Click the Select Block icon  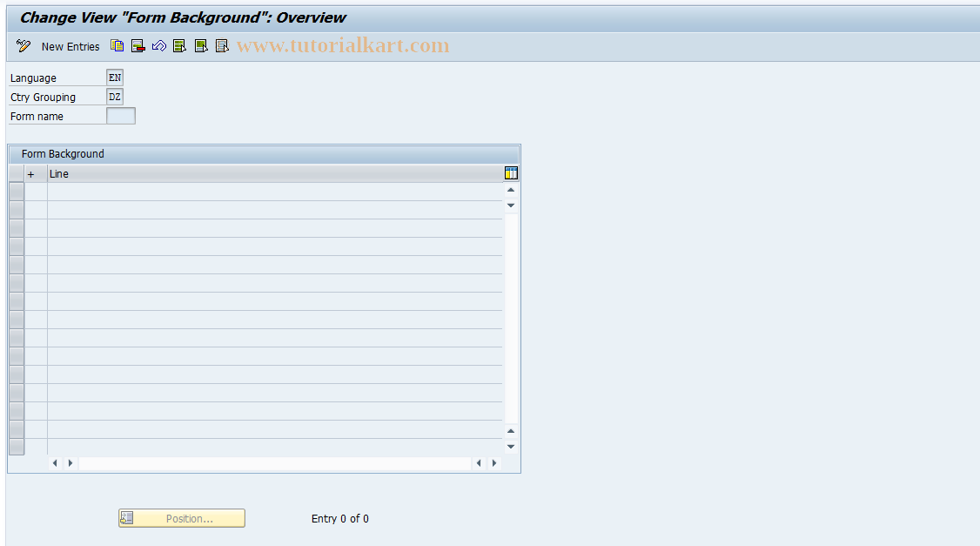click(201, 45)
